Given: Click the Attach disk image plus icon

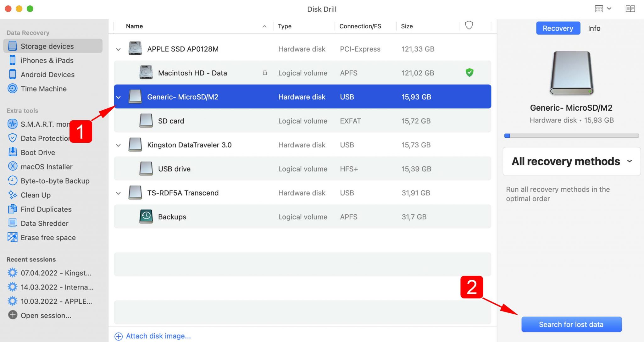Looking at the screenshot, I should [119, 336].
